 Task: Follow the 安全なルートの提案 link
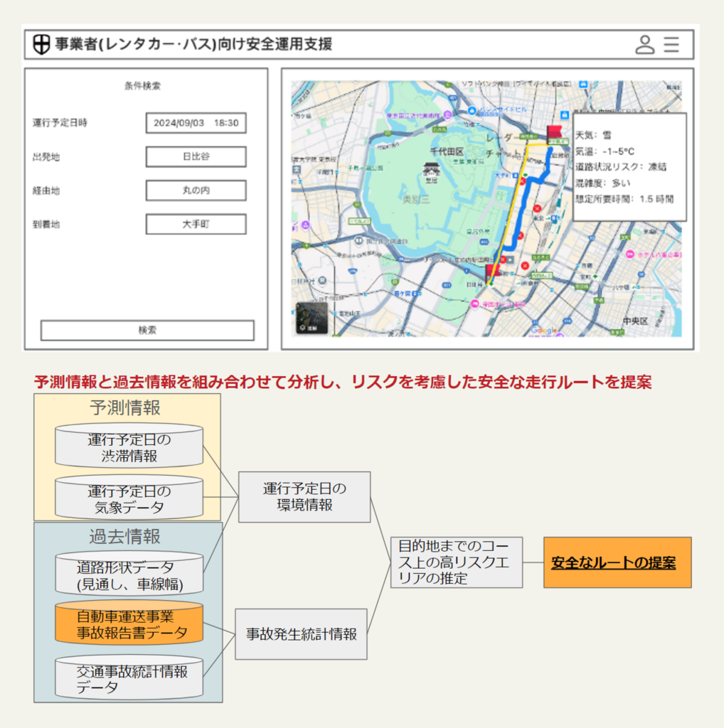tap(614, 563)
